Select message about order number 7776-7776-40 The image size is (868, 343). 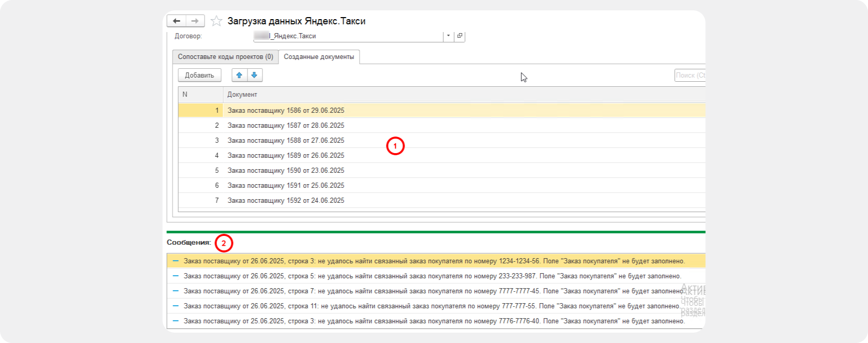tap(436, 321)
